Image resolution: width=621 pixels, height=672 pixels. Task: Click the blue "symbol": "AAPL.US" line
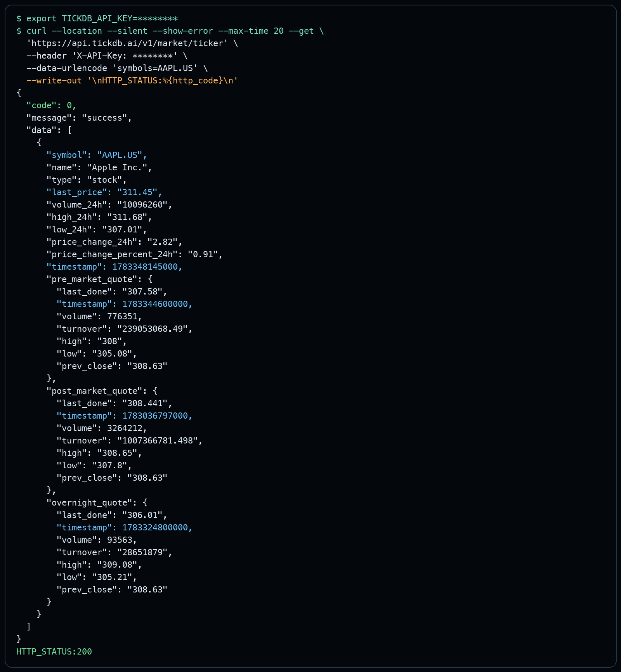pos(97,155)
